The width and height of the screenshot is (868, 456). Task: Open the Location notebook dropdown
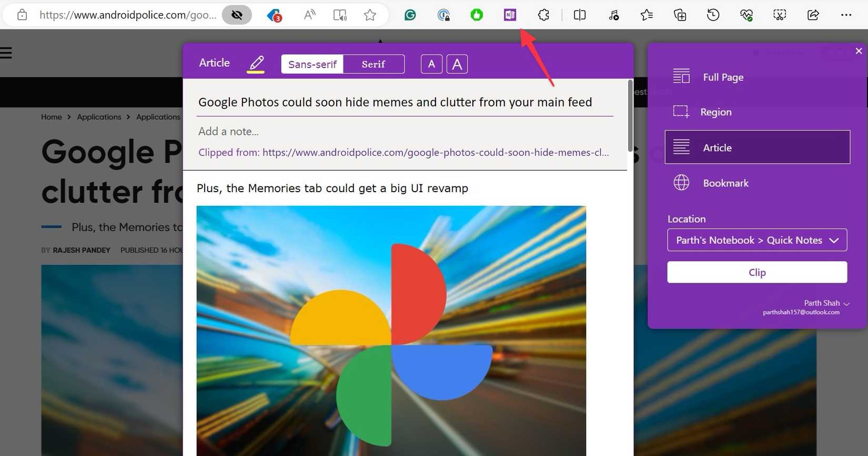[x=757, y=240]
